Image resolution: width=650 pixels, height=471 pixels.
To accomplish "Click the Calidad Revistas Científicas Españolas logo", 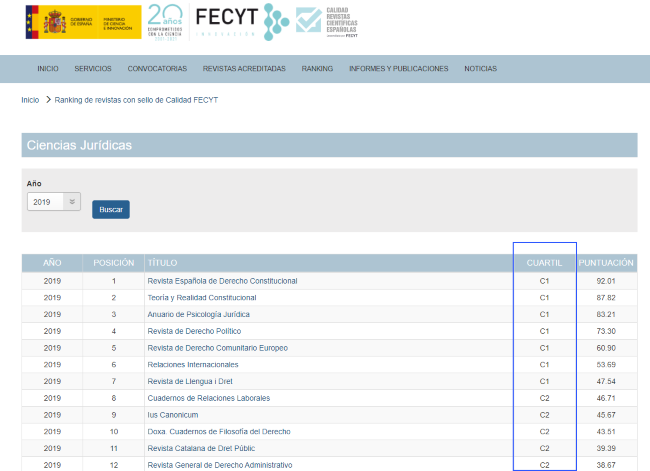I will (327, 22).
